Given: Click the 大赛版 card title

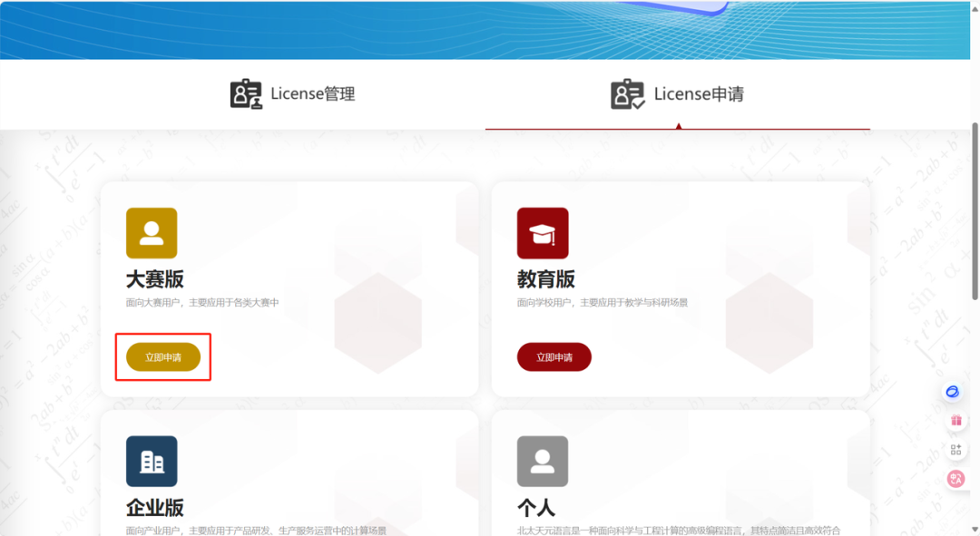Looking at the screenshot, I should point(155,278).
